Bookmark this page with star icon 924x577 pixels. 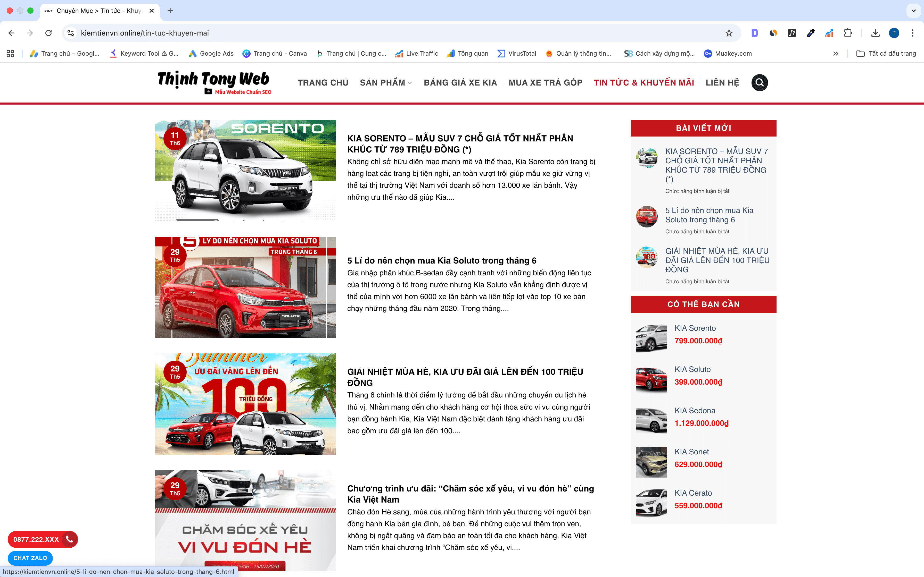(729, 33)
